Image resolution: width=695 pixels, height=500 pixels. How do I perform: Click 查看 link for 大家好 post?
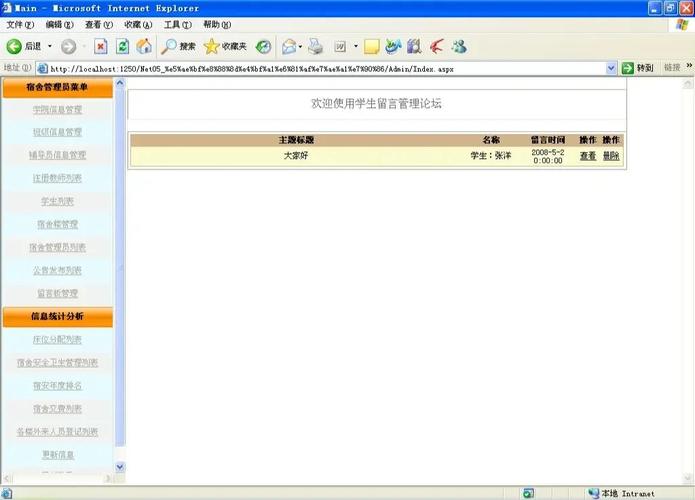tap(588, 156)
